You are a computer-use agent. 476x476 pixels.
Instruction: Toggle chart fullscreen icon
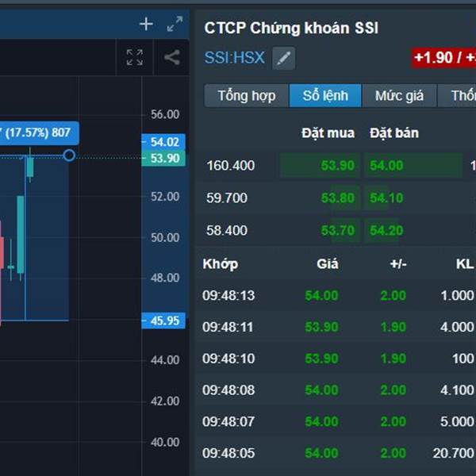(135, 57)
